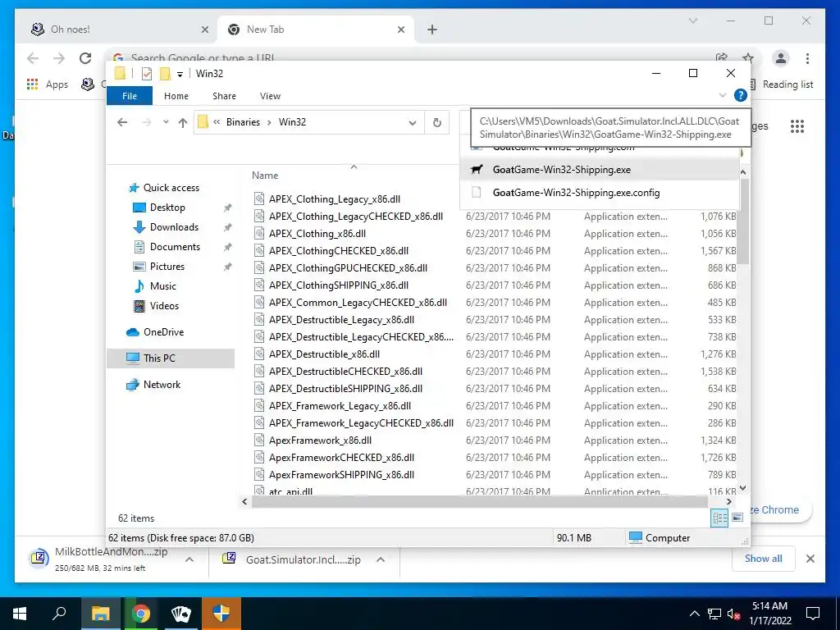Open Quick Access toolbar customize dropdown
Image resolution: width=840 pixels, height=630 pixels.
coord(180,74)
